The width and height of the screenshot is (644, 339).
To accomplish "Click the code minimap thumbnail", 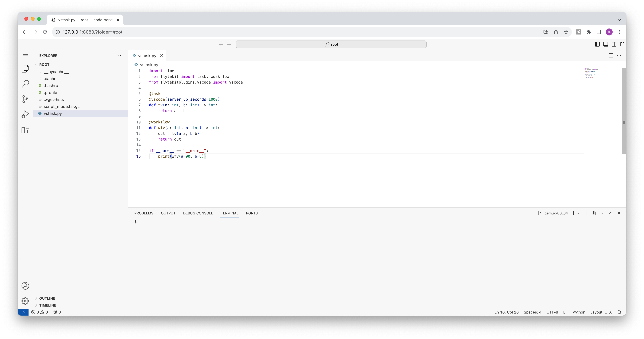I will (x=591, y=73).
